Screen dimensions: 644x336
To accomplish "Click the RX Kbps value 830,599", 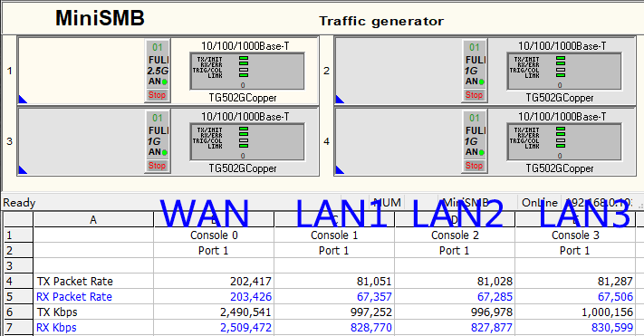I will 612,327.
